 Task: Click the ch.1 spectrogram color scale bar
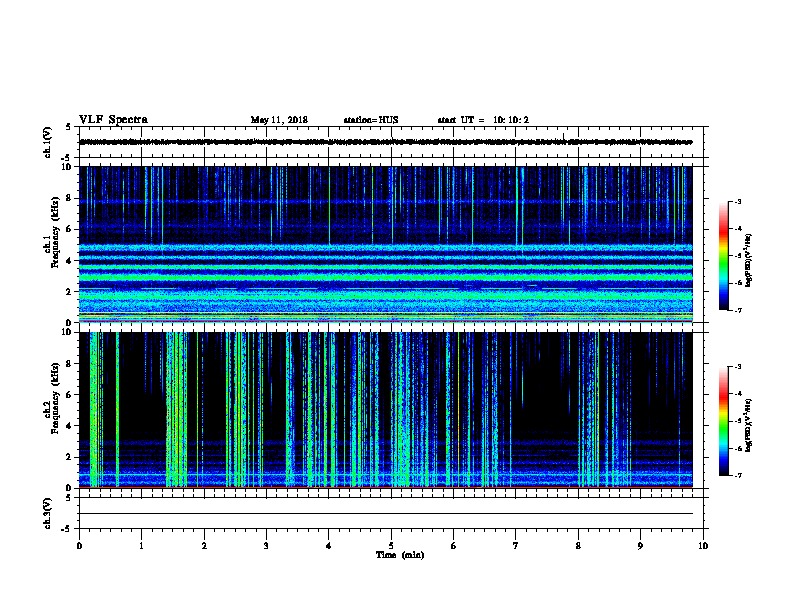pos(723,256)
